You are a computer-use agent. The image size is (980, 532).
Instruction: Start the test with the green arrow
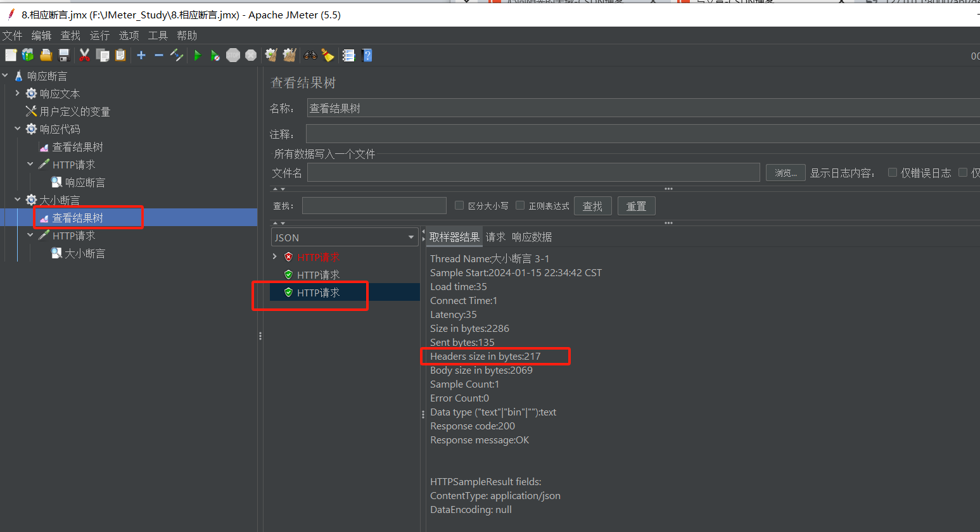(198, 56)
